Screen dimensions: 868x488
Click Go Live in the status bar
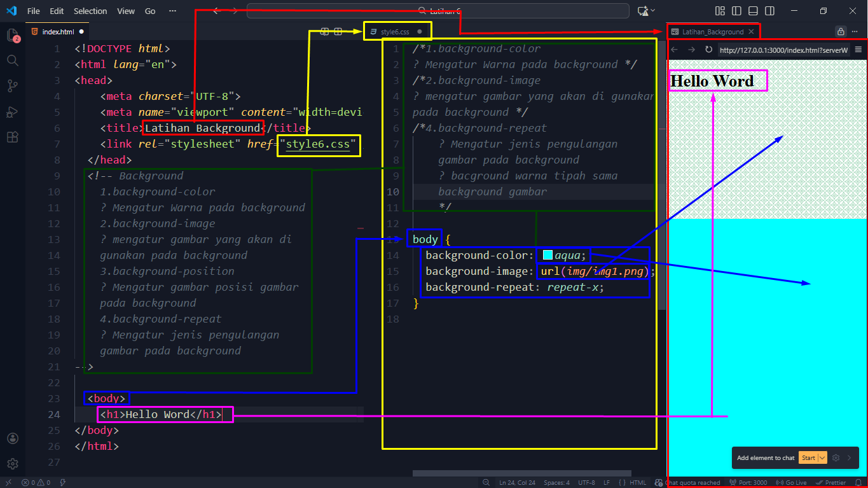(x=792, y=482)
